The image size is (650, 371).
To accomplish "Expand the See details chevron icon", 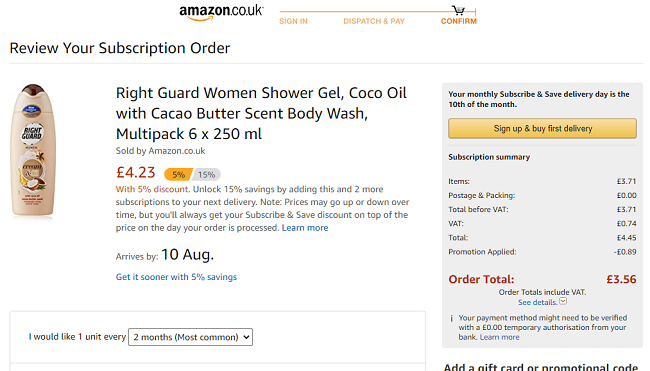I will coord(563,301).
